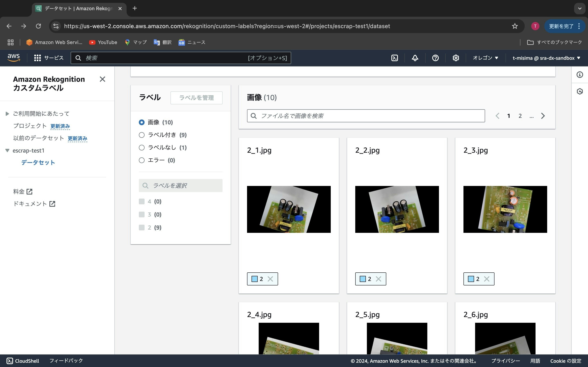Open CloudShell icon in AWS top bar
588x367 pixels.
pos(395,58)
